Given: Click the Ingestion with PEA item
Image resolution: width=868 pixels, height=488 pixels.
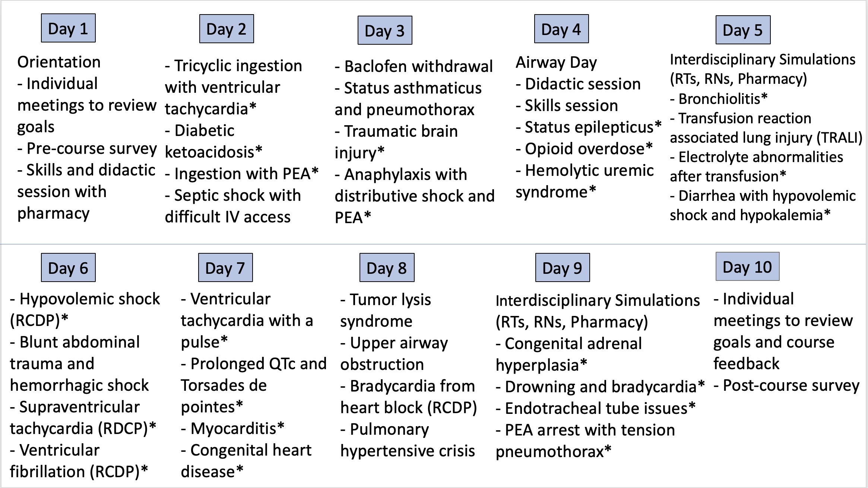Looking at the screenshot, I should 242,174.
